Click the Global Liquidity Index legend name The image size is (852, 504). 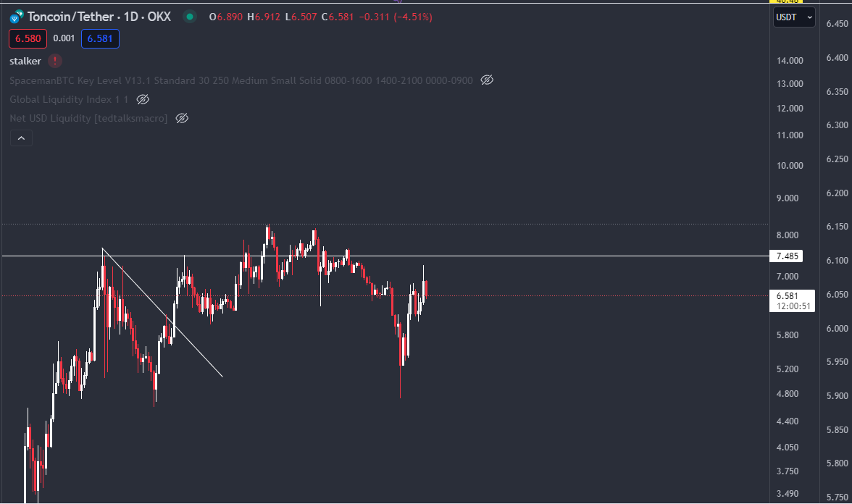point(69,99)
